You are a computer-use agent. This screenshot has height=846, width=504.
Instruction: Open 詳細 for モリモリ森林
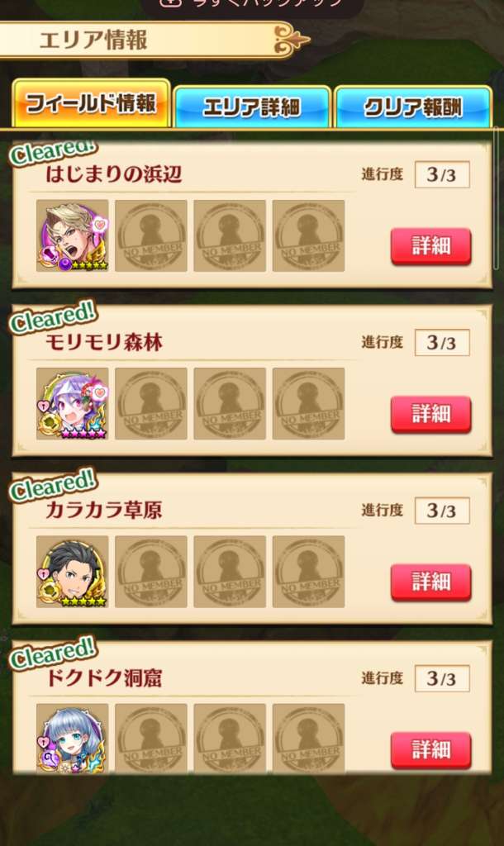tap(430, 414)
